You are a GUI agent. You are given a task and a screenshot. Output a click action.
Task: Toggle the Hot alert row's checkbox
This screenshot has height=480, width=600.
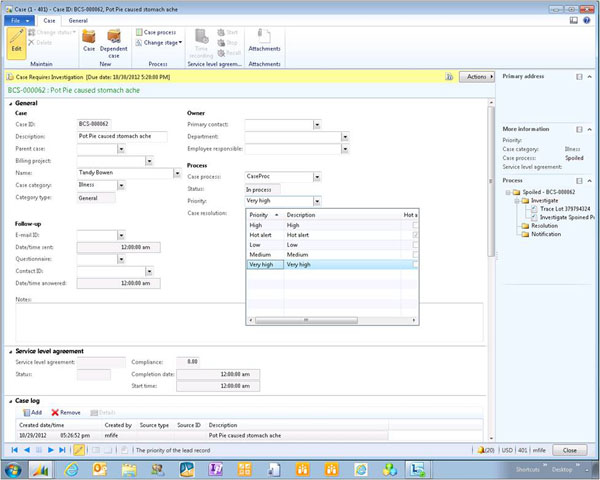click(416, 235)
